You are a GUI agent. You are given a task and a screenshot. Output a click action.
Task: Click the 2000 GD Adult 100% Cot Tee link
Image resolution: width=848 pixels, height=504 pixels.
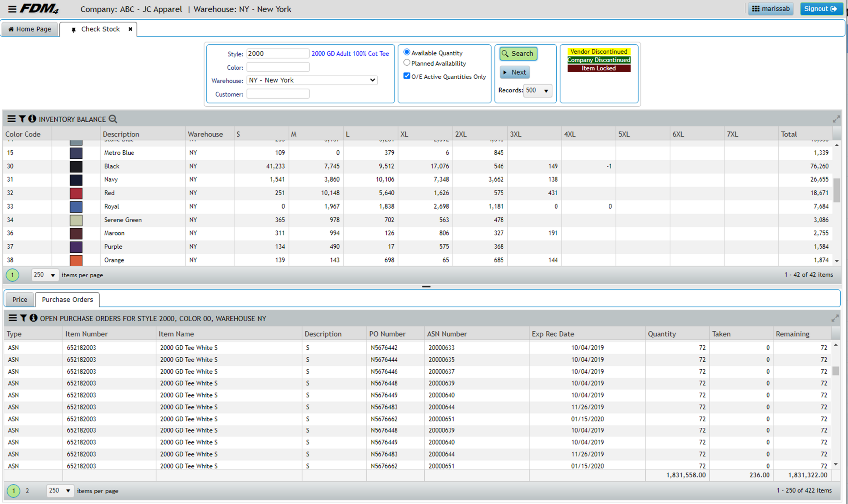pyautogui.click(x=350, y=54)
